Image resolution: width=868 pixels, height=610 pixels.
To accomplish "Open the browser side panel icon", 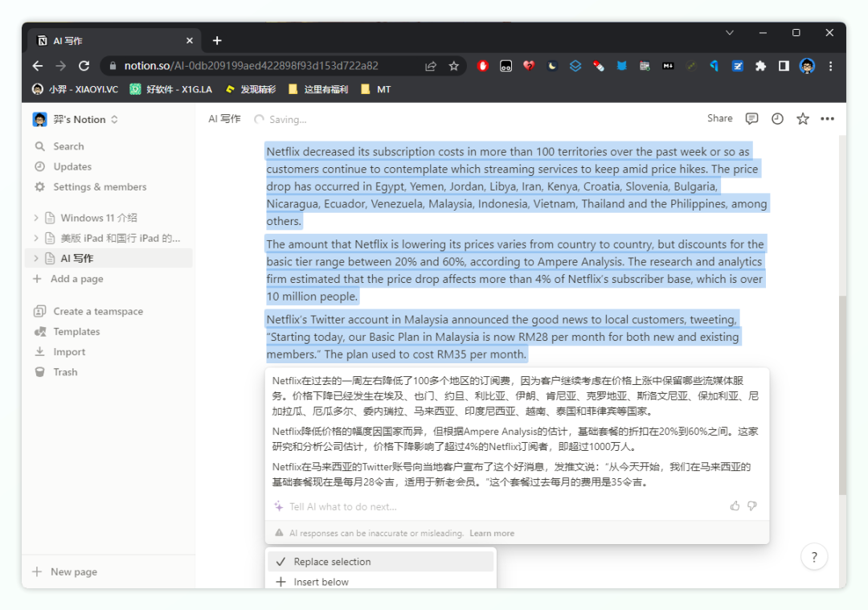I will pos(784,66).
